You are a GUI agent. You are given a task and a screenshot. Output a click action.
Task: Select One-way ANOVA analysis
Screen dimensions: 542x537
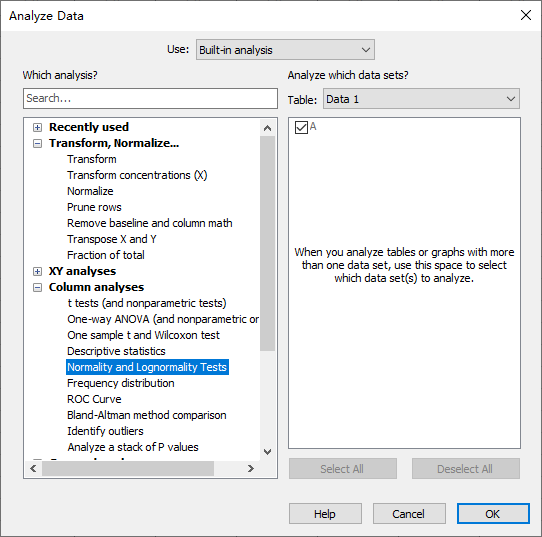tap(163, 319)
